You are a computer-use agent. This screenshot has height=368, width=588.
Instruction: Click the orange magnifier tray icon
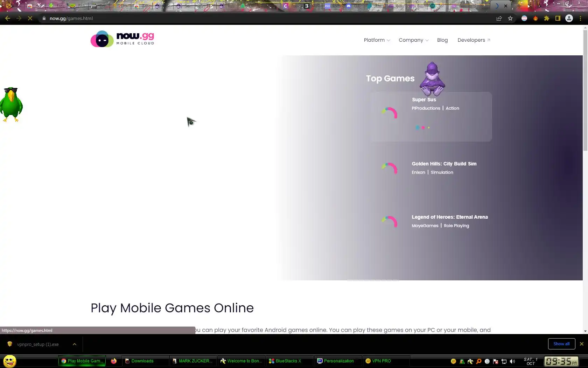coord(479,361)
